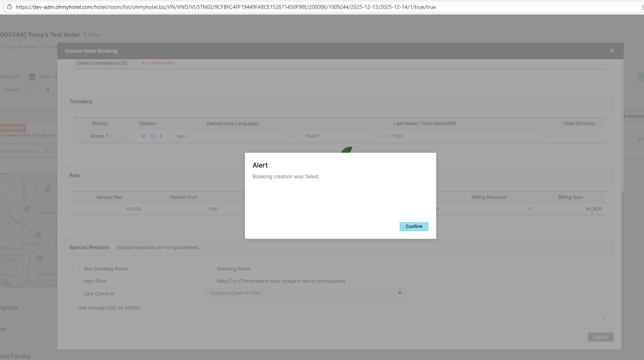Check the Smoking Room option
This screenshot has height=360, width=644.
[x=210, y=269]
